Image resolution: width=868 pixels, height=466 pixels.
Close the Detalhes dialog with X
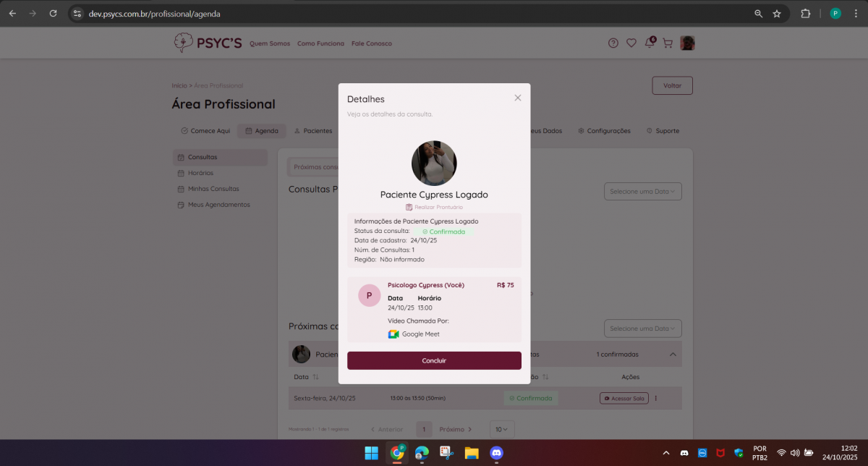(517, 98)
